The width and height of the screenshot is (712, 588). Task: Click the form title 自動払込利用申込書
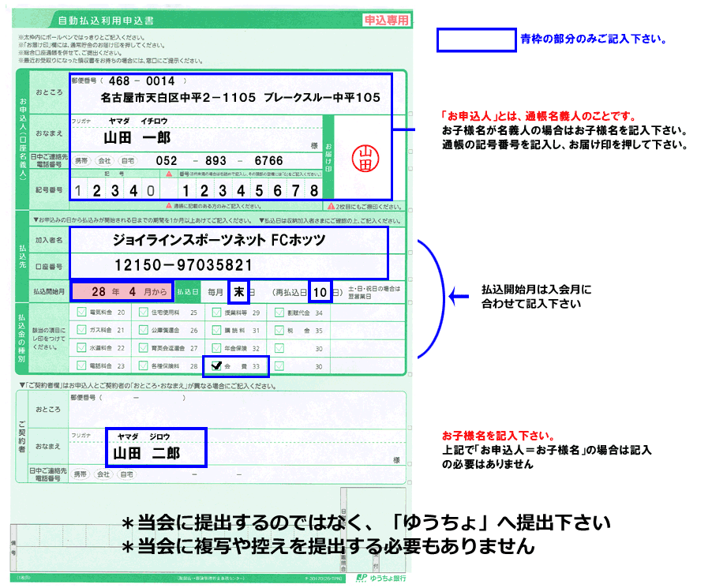(106, 21)
